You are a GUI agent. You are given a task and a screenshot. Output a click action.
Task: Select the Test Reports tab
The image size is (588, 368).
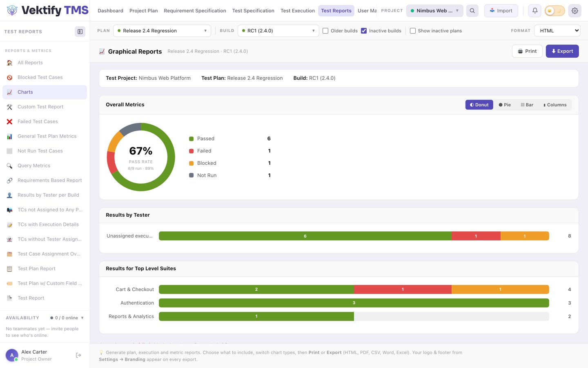point(336,11)
